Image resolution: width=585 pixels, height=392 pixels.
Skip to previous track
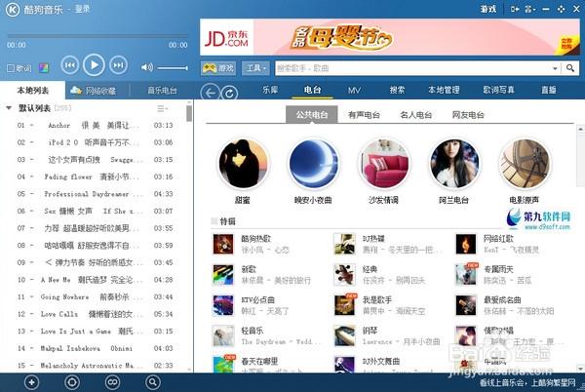pos(70,65)
